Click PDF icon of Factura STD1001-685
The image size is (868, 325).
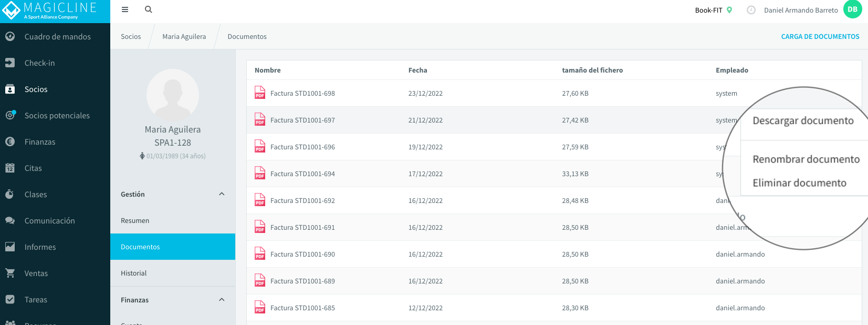click(x=260, y=307)
